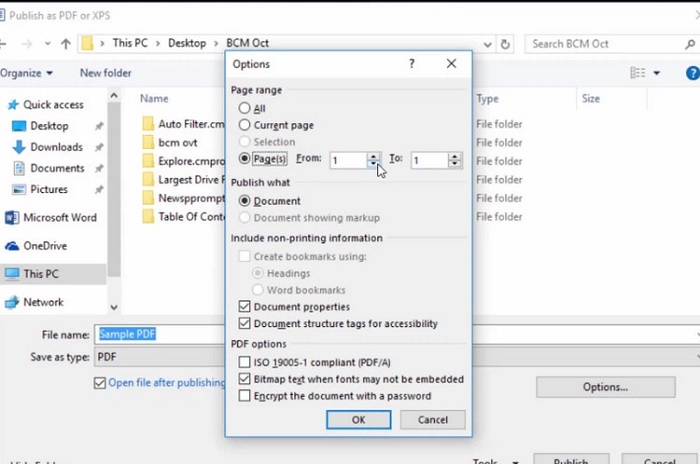Select the Newspprompt folder

pyautogui.click(x=183, y=198)
